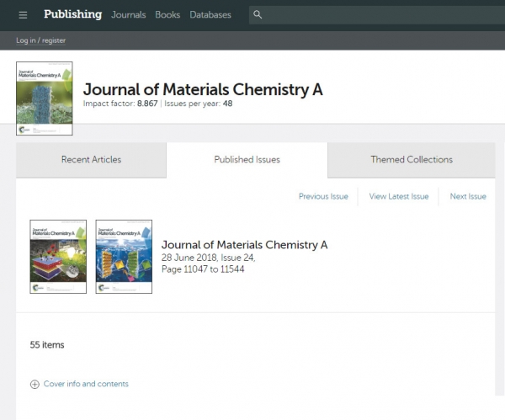Click the Journal of Materials Chemistry A heading
The width and height of the screenshot is (505, 420).
pos(203,89)
